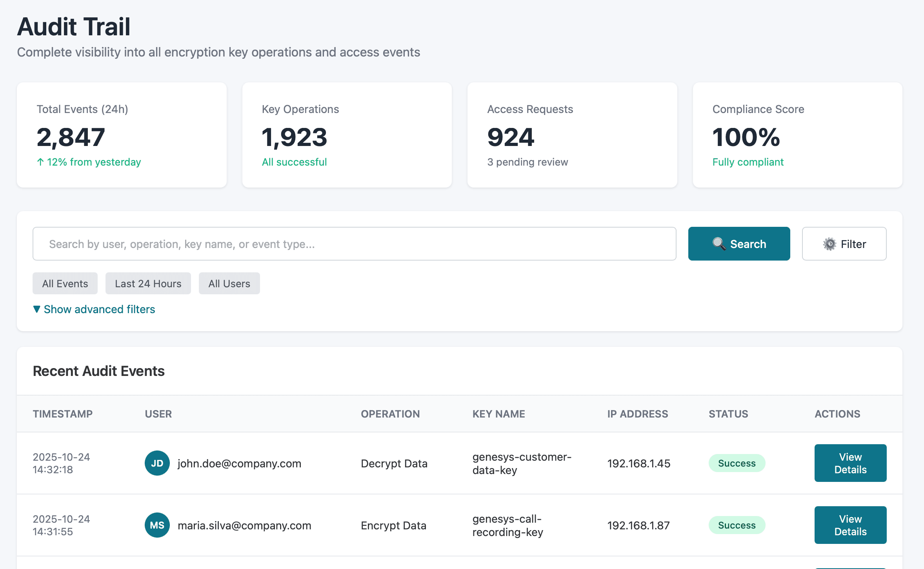Click the magnifying glass Search button

739,244
